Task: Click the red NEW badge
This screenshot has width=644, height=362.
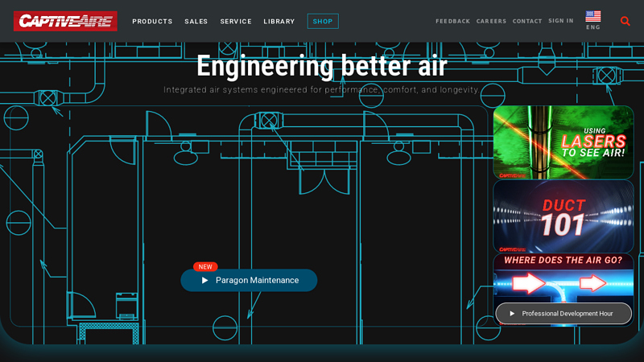Action: coord(205,267)
